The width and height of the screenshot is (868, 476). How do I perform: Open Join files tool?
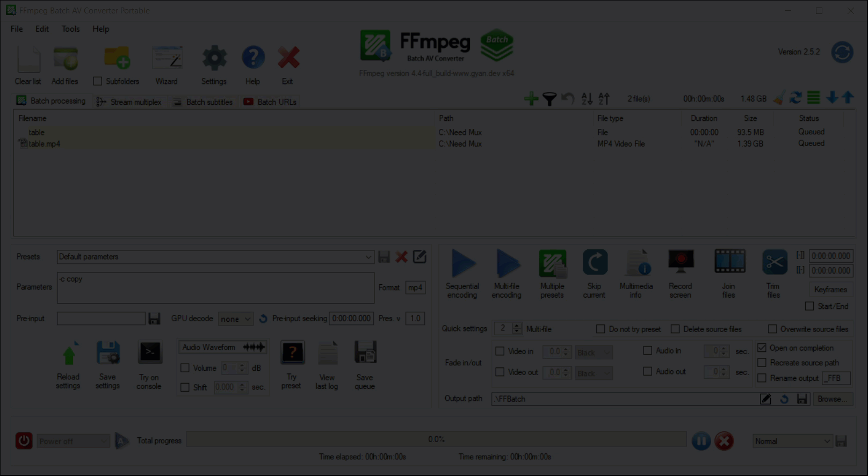729,262
